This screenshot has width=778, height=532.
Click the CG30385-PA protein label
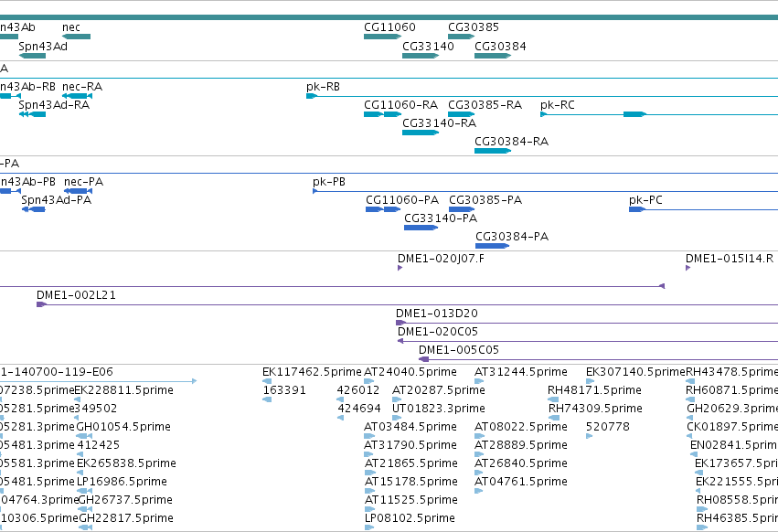coord(485,200)
